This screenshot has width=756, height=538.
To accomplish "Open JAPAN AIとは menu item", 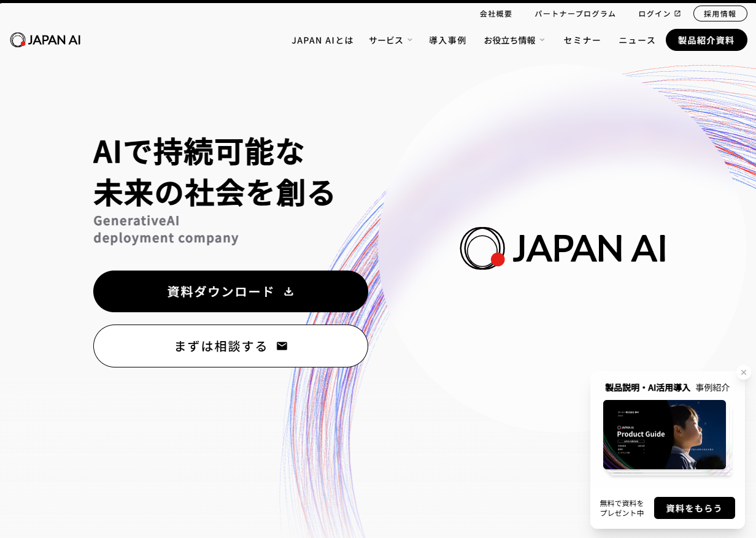I will pyautogui.click(x=323, y=40).
